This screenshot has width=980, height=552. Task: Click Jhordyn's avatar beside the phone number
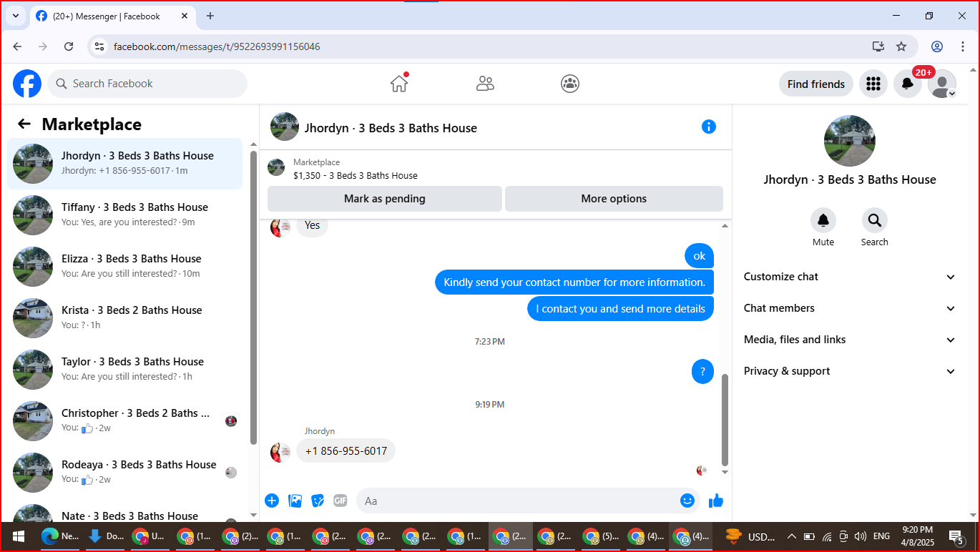tap(280, 452)
